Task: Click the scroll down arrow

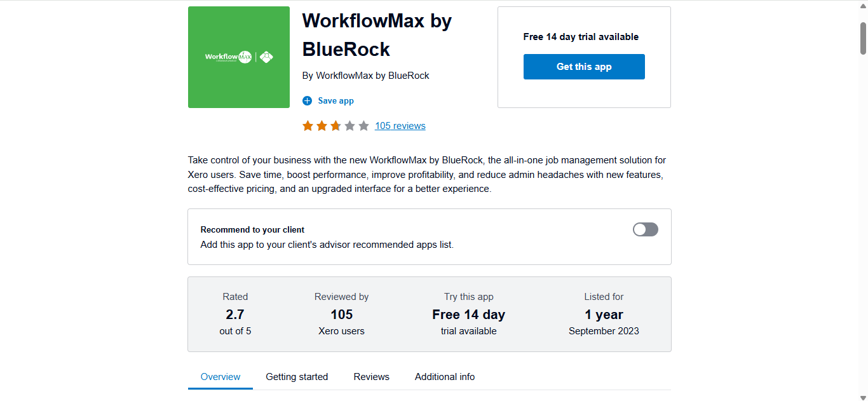Action: tap(862, 396)
